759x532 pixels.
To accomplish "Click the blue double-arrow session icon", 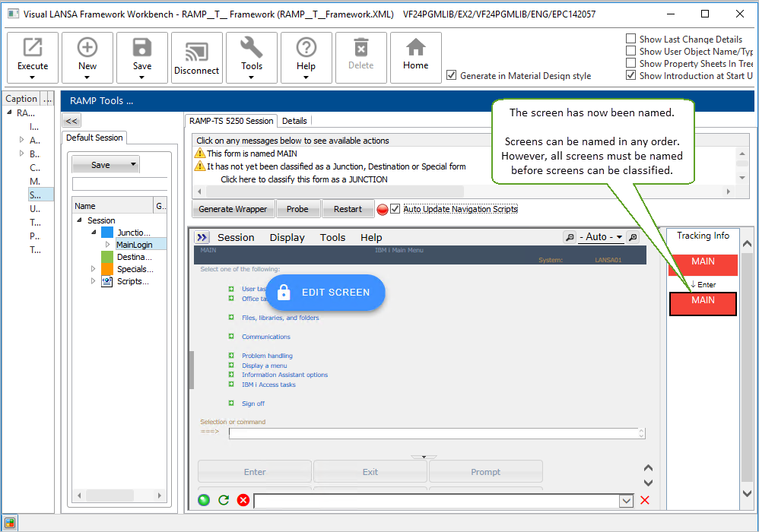I will click(x=202, y=237).
